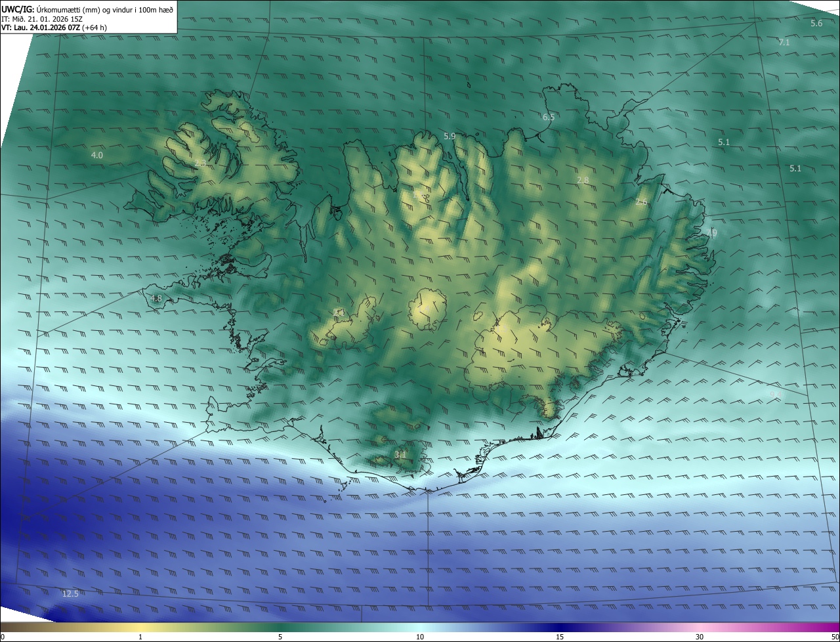This screenshot has height=642, width=840.
Task: Click the map value label '6.5'
Action: [x=548, y=118]
